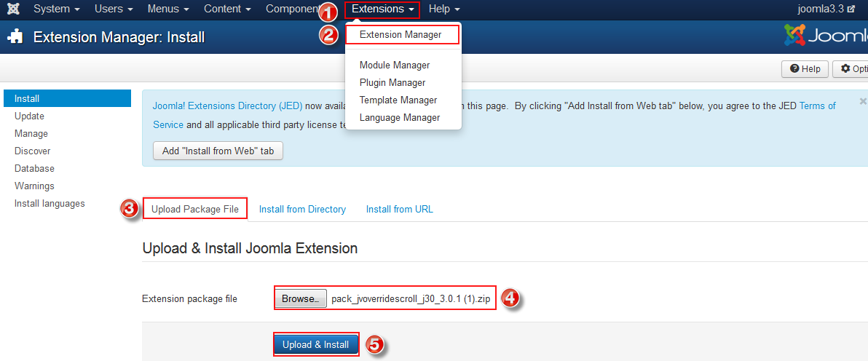868x361 pixels.
Task: Visit the joomla3.3 site link
Action: pyautogui.click(x=827, y=9)
